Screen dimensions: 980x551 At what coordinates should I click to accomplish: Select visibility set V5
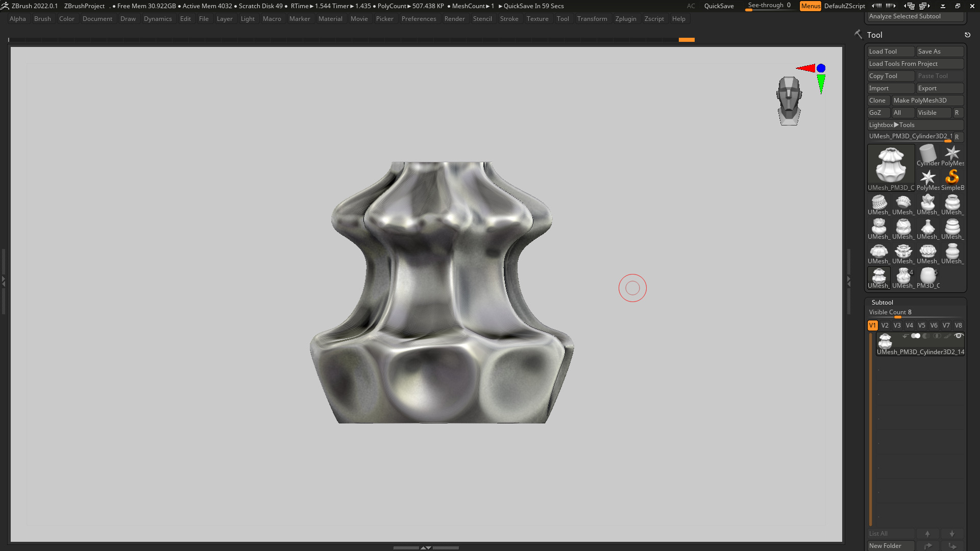(921, 325)
